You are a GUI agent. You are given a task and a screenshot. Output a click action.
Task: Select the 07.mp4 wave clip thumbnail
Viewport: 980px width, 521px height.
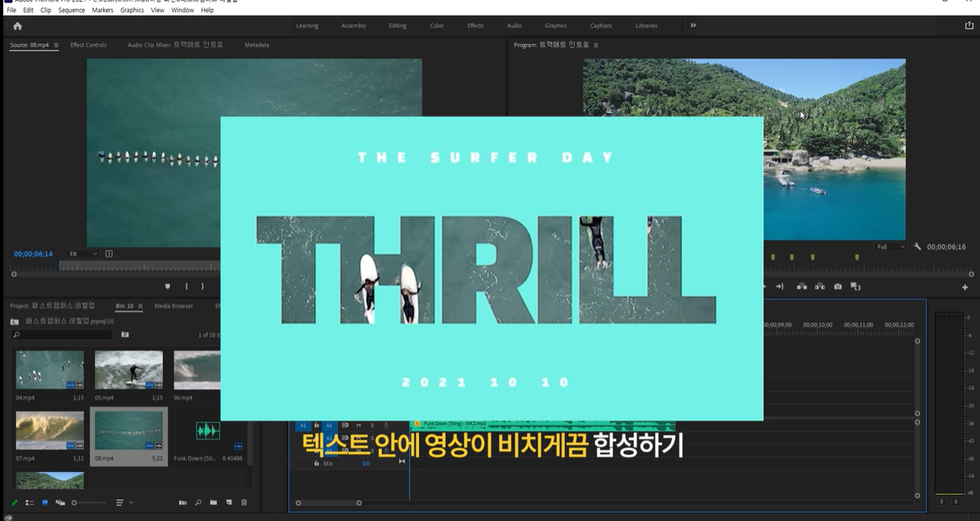pos(49,429)
